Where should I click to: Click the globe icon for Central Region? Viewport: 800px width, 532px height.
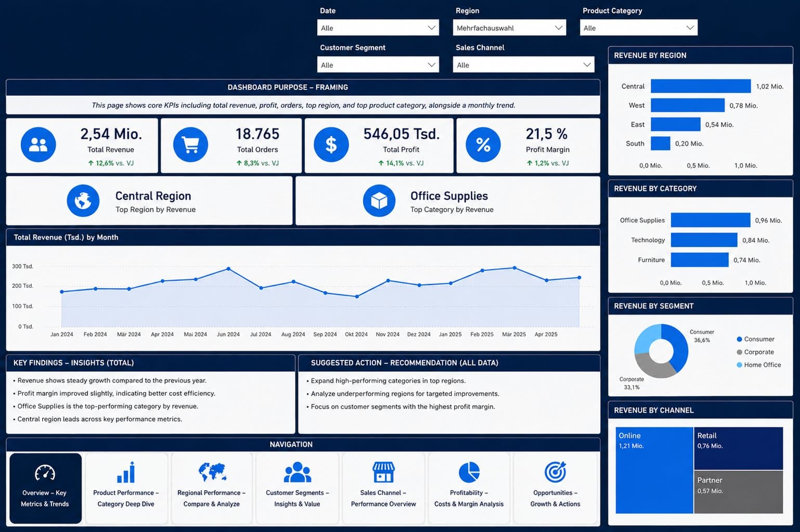[x=83, y=201]
